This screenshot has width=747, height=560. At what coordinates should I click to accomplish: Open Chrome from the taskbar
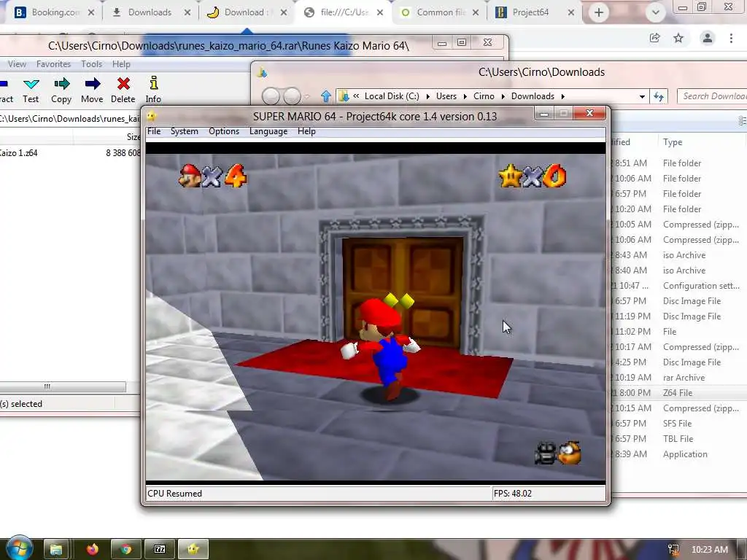(125, 549)
